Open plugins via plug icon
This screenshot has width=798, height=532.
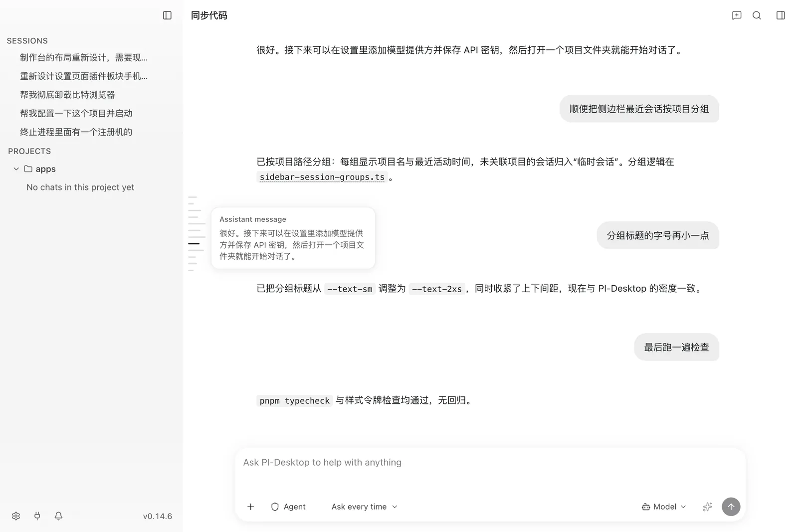[37, 516]
